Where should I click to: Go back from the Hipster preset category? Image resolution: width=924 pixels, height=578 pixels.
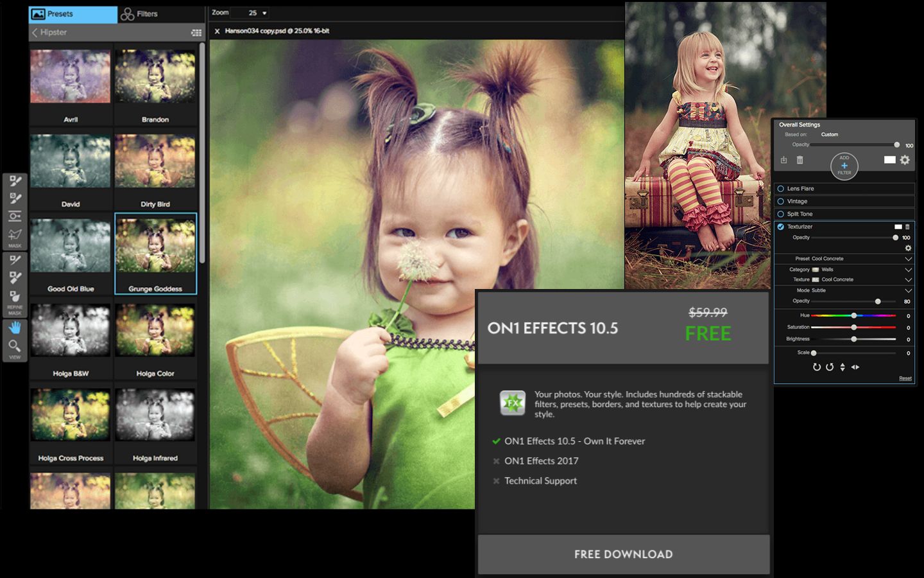(35, 33)
